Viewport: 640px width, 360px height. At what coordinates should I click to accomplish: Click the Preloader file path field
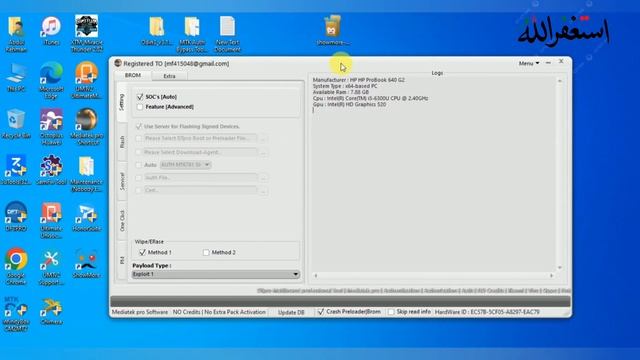[201, 138]
